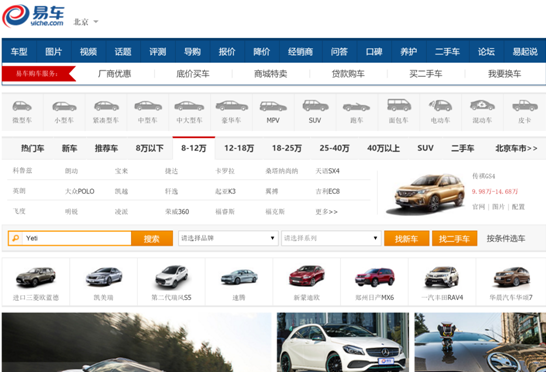Go to 贷款购车 purchase service link
The width and height of the screenshot is (546, 373).
[348, 74]
